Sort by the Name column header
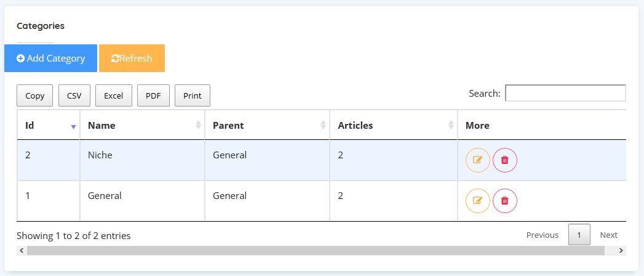 tap(142, 125)
